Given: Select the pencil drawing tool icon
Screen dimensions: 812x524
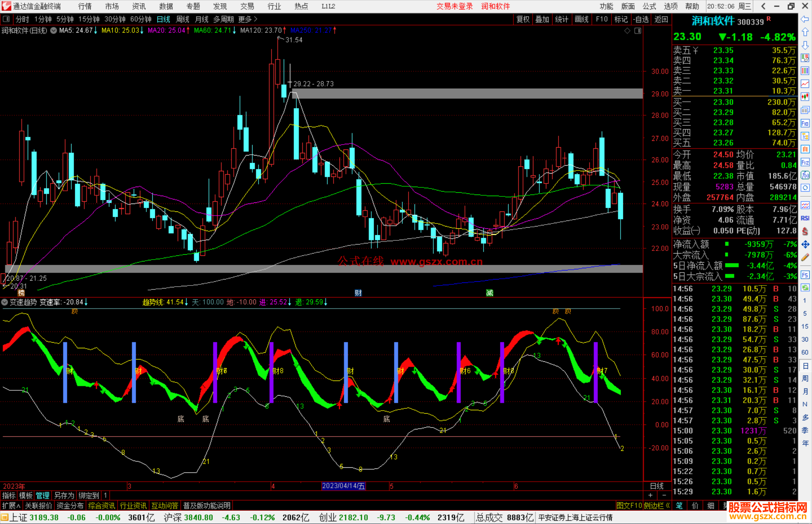Looking at the screenshot, I should (x=805, y=257).
